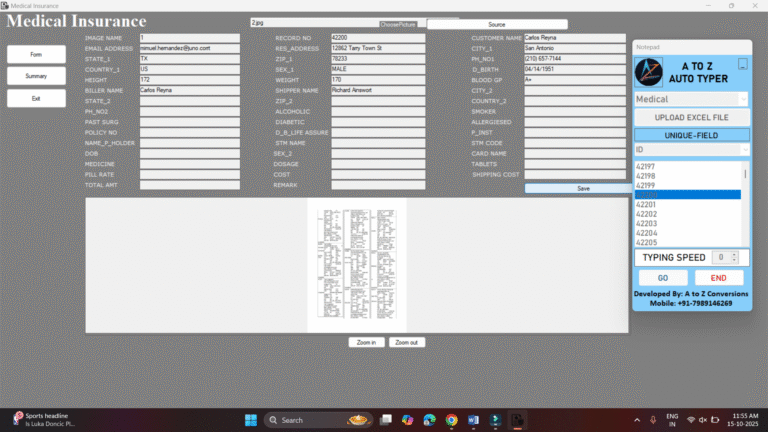Click the TOTAL AMT field
768x432 pixels.
click(x=190, y=185)
